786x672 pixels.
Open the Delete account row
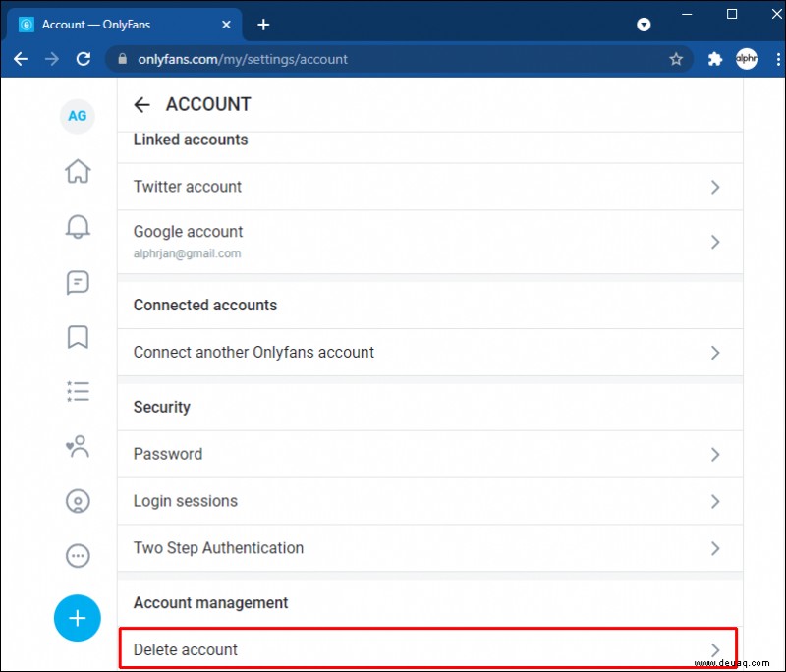pyautogui.click(x=428, y=648)
